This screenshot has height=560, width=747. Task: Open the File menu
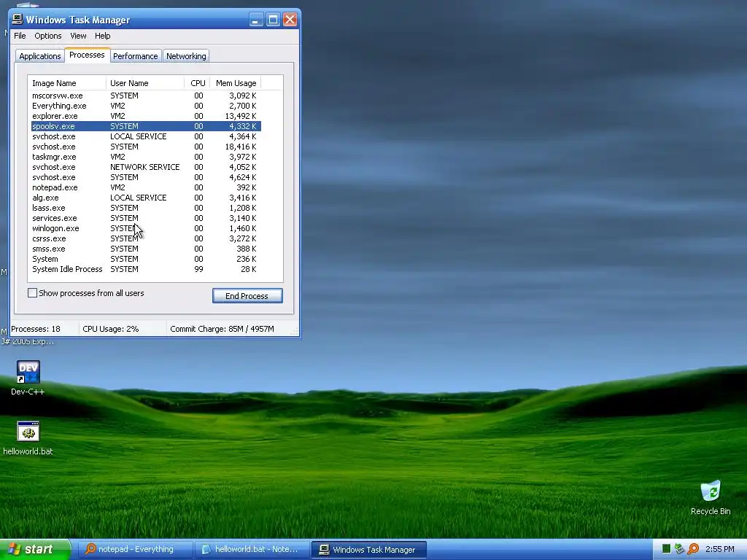tap(20, 36)
